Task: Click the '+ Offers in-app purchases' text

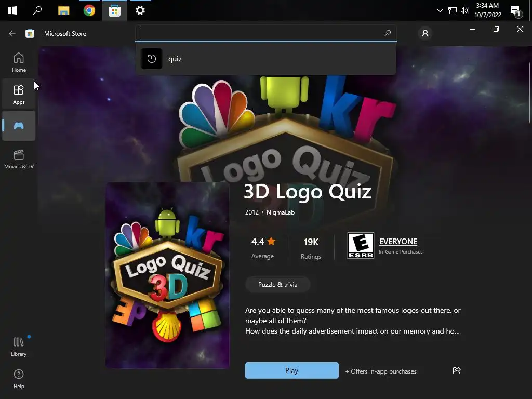Action: coord(381,371)
